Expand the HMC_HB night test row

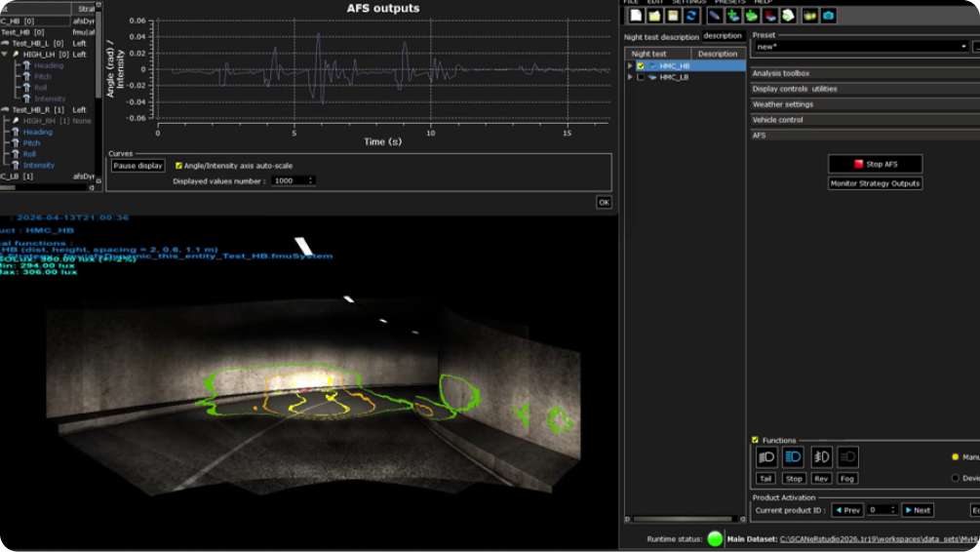click(630, 66)
